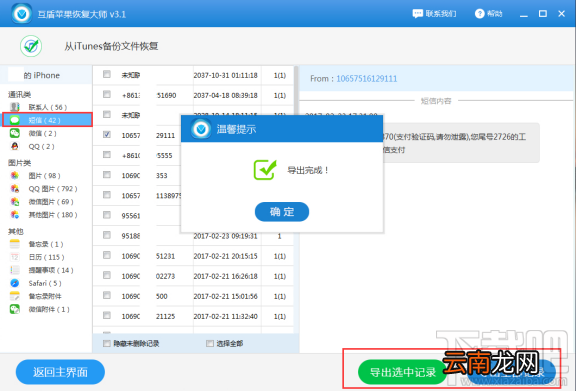The height and width of the screenshot is (391, 576).
Task: Uncheck the 10657...29111 message row
Action: [x=107, y=134]
